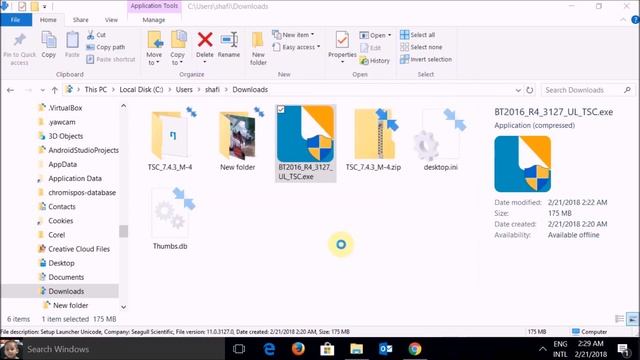Click Local Disk (C:) breadcrumb
The image size is (640, 360).
pyautogui.click(x=141, y=90)
